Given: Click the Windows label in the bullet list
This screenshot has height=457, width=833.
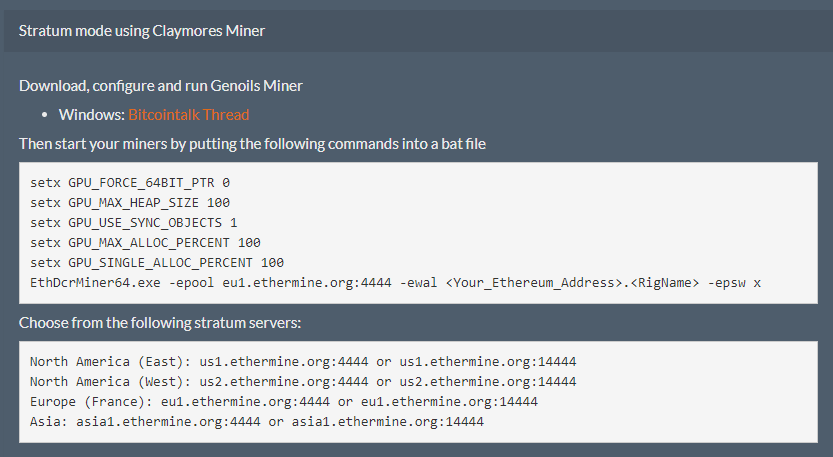Looking at the screenshot, I should tap(91, 114).
